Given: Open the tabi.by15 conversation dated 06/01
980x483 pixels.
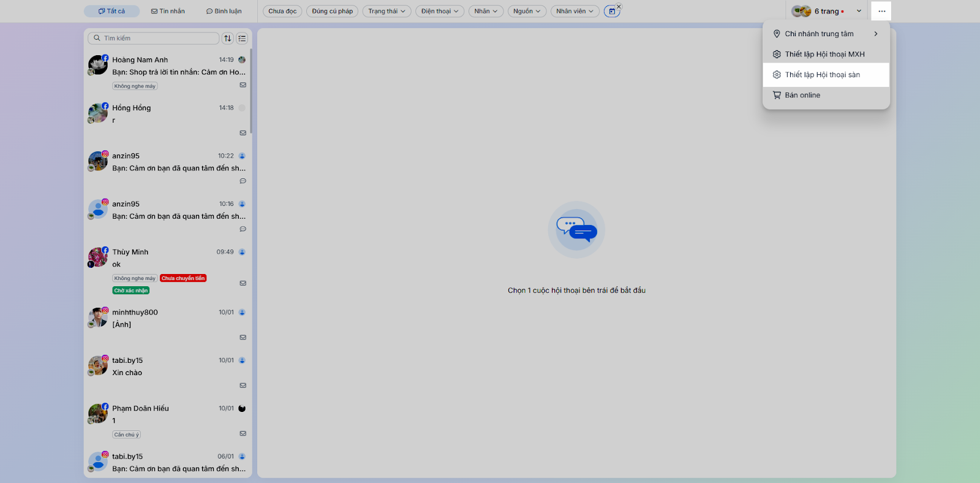Looking at the screenshot, I should click(168, 463).
